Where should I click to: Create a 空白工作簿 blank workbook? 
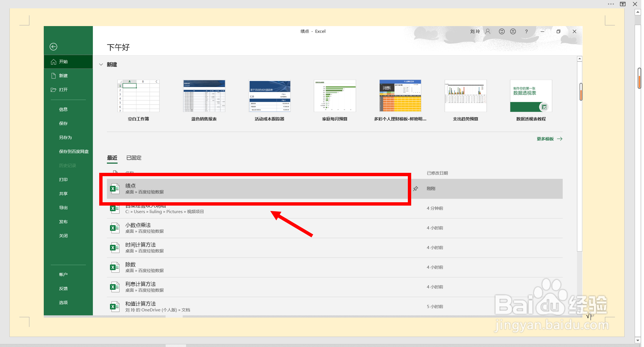138,100
